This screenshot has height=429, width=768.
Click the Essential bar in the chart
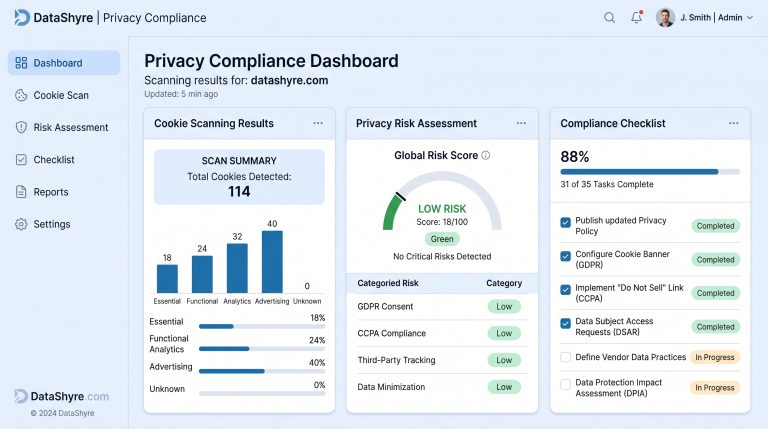[x=167, y=279]
